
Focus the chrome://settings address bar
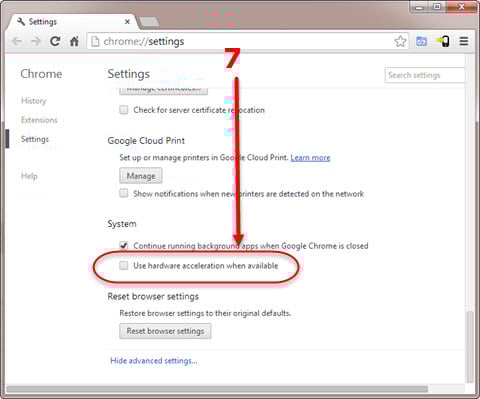[x=248, y=41]
